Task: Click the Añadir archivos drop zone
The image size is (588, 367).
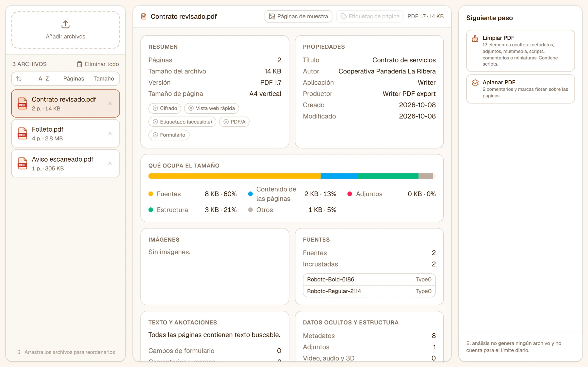Action: point(65,30)
